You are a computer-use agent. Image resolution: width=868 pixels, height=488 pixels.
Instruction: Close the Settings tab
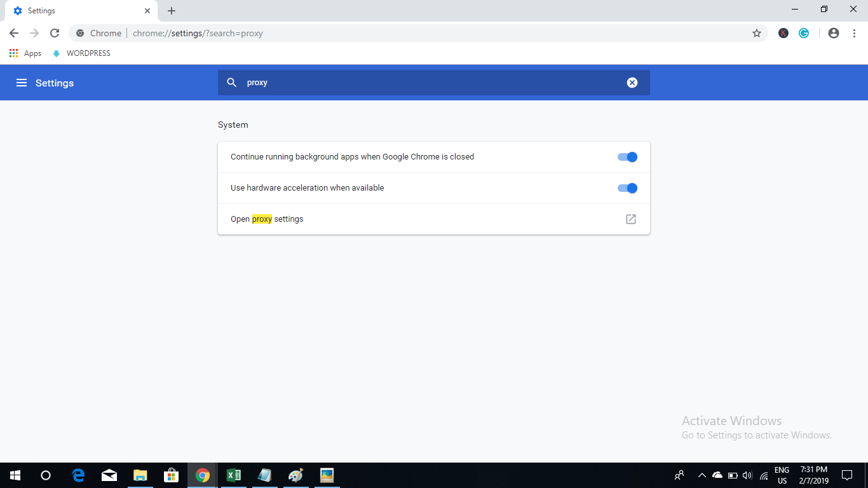[x=147, y=11]
